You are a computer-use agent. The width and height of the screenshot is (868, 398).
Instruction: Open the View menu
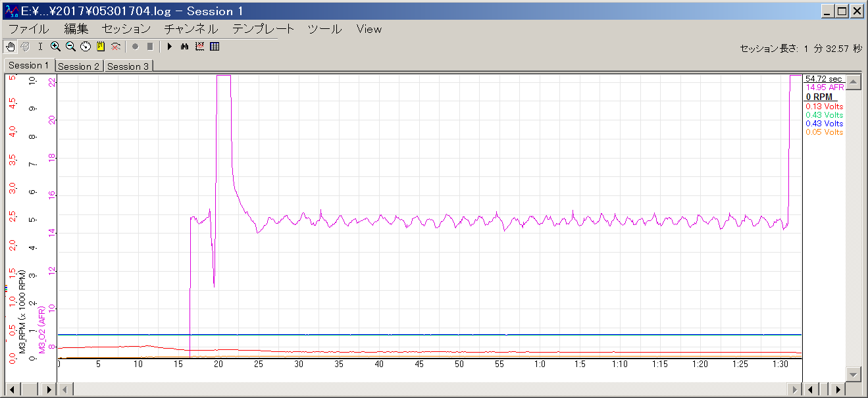coord(369,29)
